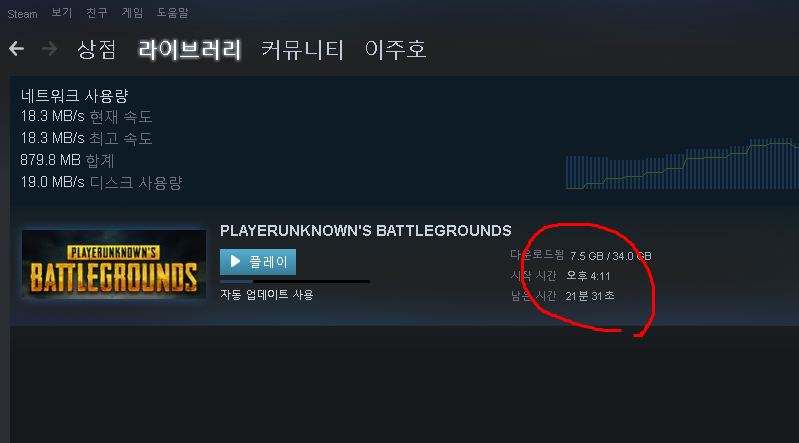The height and width of the screenshot is (443, 799).
Task: Open the 보기 menu
Action: pos(62,13)
